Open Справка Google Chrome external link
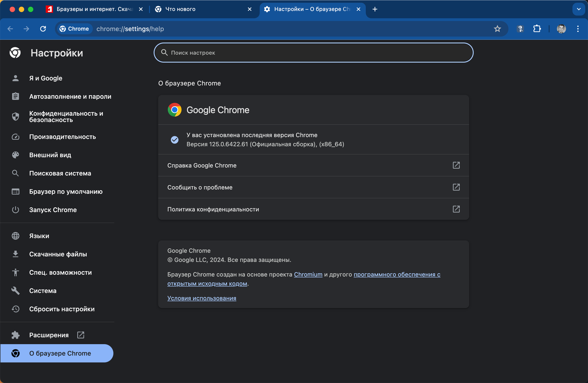Image resolution: width=588 pixels, height=383 pixels. pyautogui.click(x=456, y=165)
